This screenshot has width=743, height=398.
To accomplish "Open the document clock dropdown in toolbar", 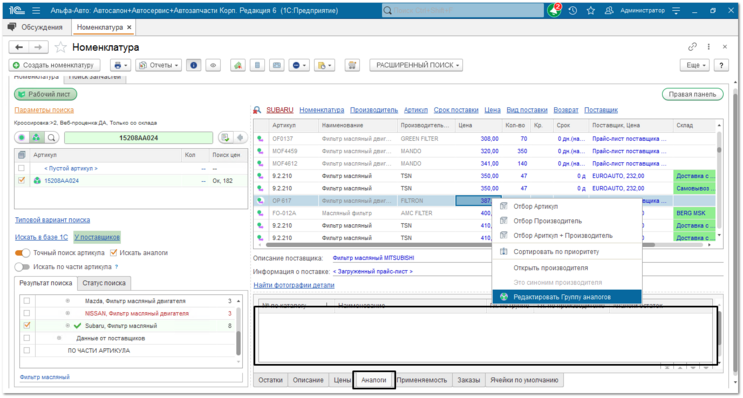I will (325, 65).
